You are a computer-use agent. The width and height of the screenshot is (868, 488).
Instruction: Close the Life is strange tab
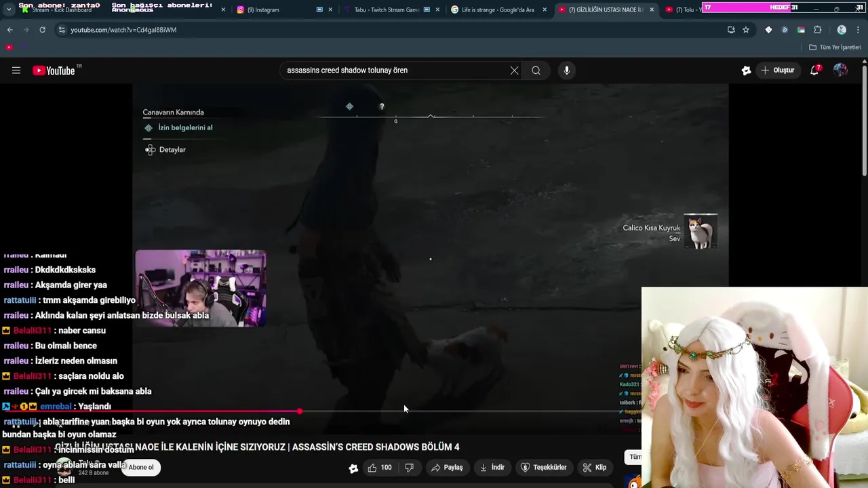(x=545, y=10)
